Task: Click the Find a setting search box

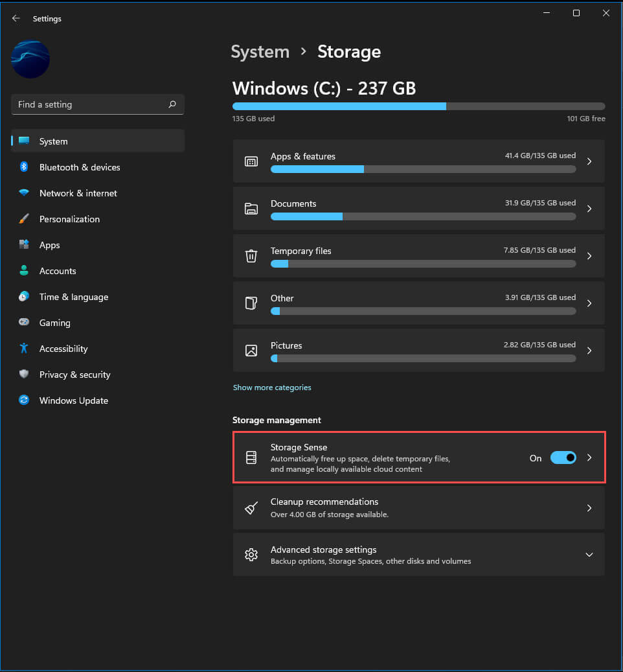Action: [98, 104]
